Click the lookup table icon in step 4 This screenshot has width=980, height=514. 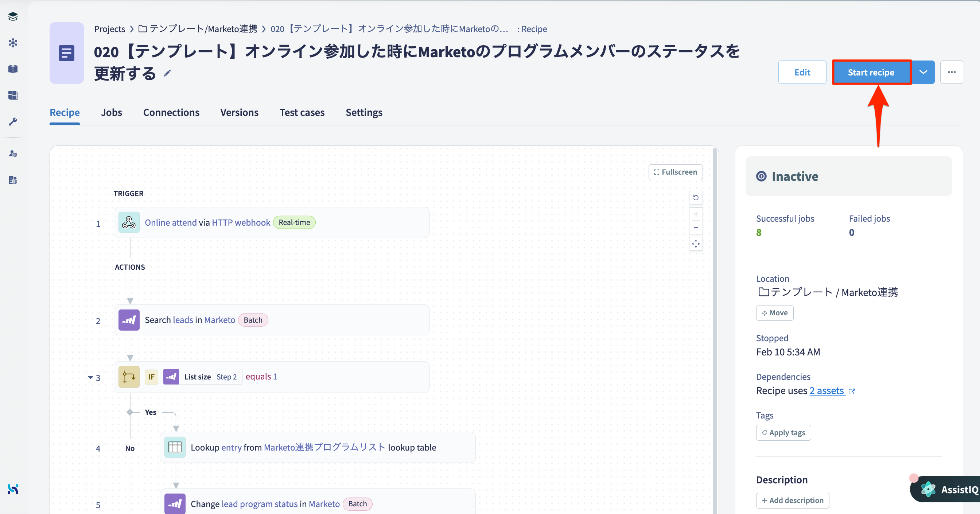pos(175,447)
